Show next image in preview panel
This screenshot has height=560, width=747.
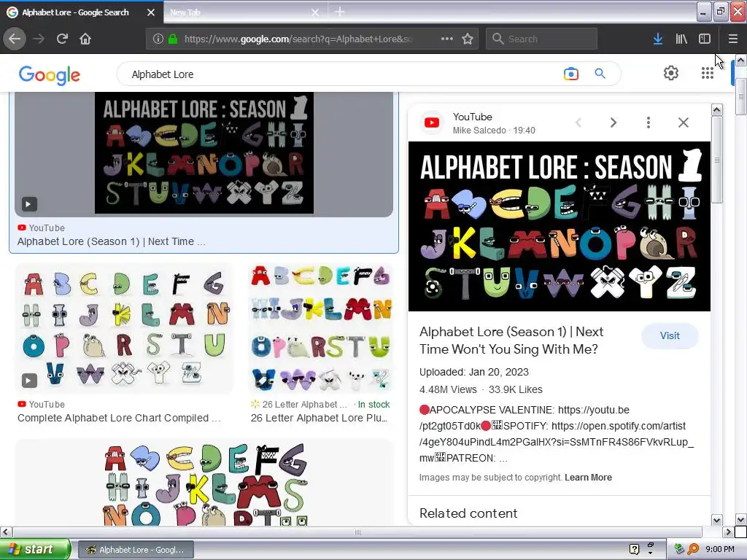click(614, 122)
